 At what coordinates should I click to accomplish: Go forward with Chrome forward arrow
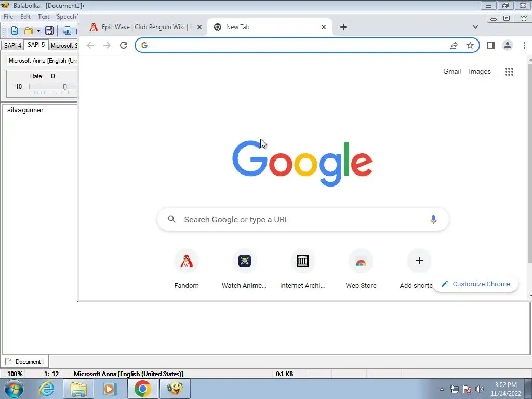pos(107,45)
